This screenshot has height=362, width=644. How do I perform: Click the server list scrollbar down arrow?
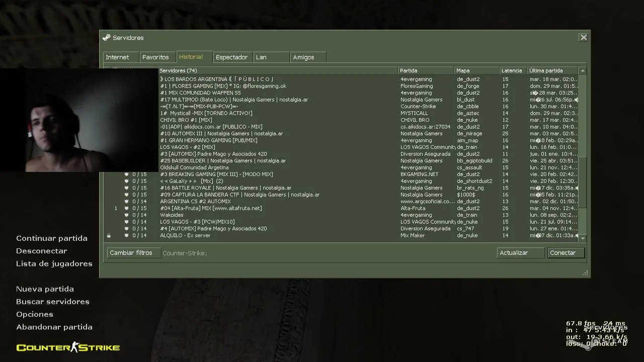583,238
